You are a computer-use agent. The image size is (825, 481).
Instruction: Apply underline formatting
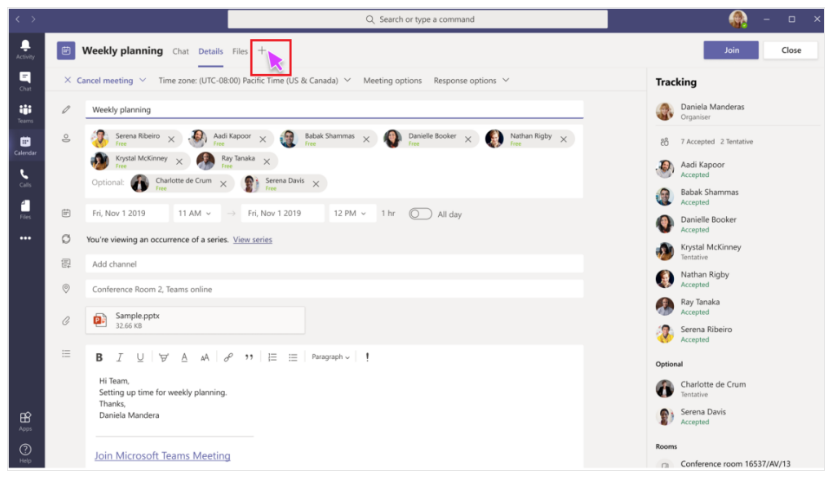[x=140, y=357]
